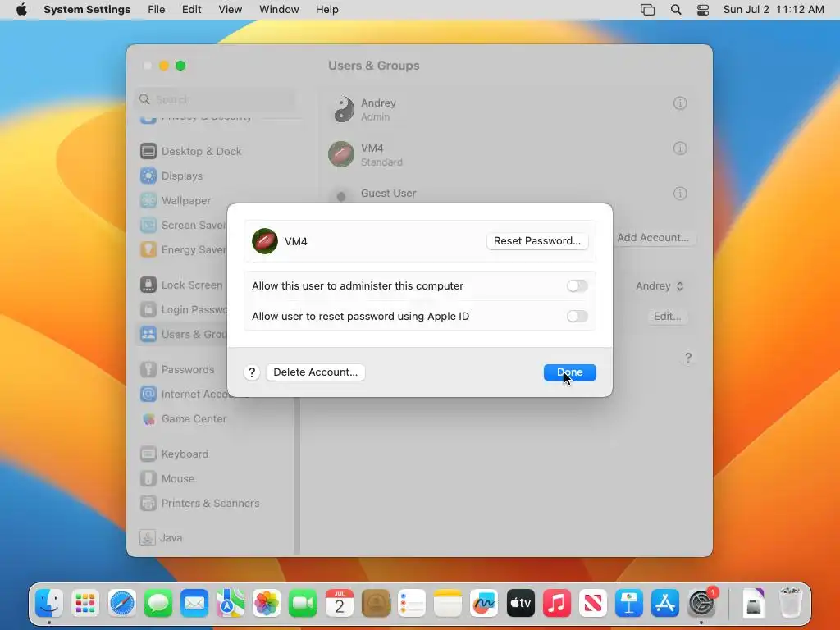Viewport: 840px width, 630px height.
Task: Click the Done button in the dialog
Action: (x=569, y=372)
